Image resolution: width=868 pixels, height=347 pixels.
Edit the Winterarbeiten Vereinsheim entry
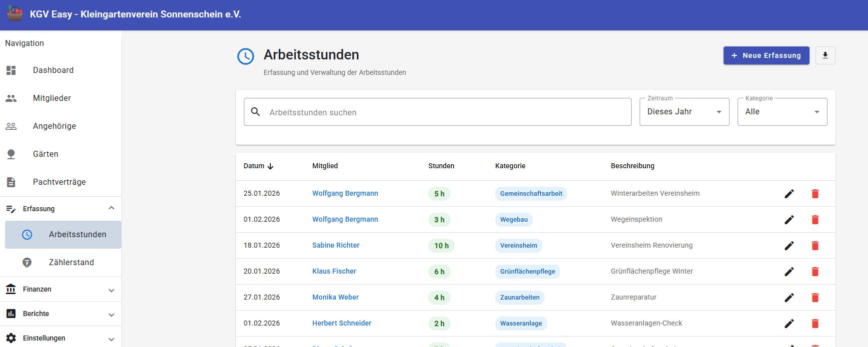[x=789, y=194]
